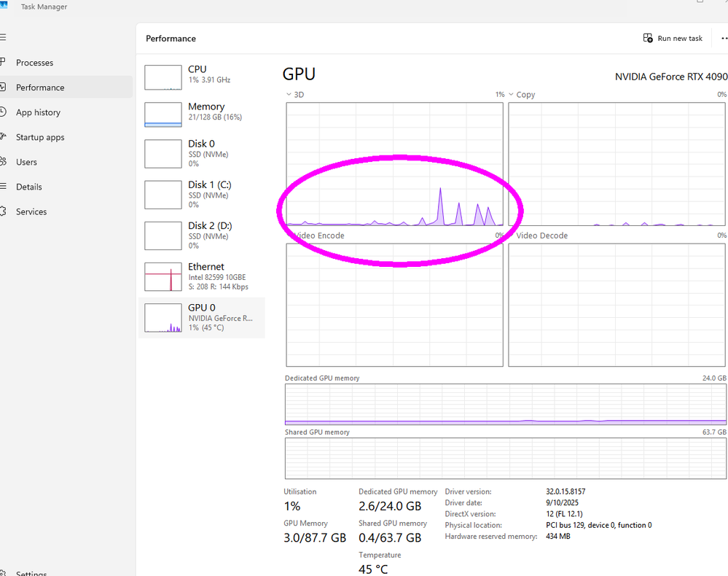Click hardware reserved memory 434 MB

[x=558, y=536]
